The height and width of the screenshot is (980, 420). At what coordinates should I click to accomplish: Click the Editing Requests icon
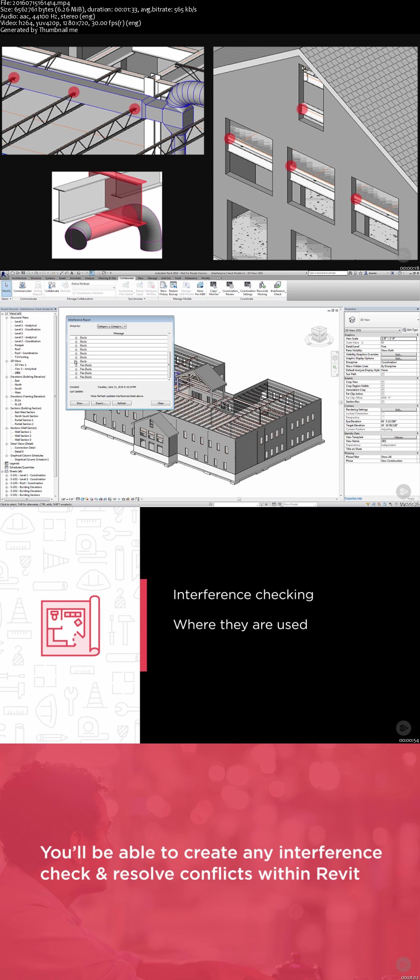pos(38,285)
